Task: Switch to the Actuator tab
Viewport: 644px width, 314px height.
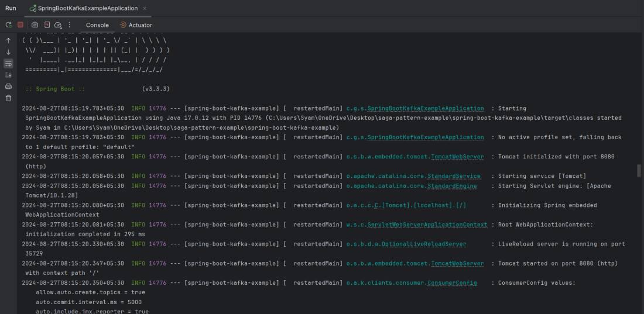Action: point(136,25)
